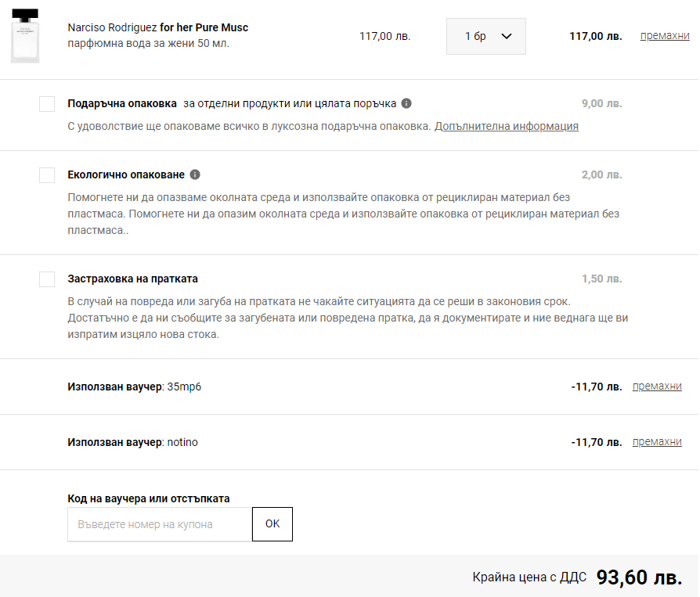The image size is (700, 597).
Task: Remove the perfume product from cart
Action: tap(665, 36)
